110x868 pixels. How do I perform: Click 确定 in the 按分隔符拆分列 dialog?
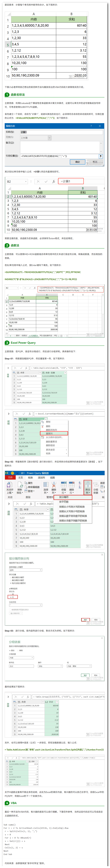(85, 620)
